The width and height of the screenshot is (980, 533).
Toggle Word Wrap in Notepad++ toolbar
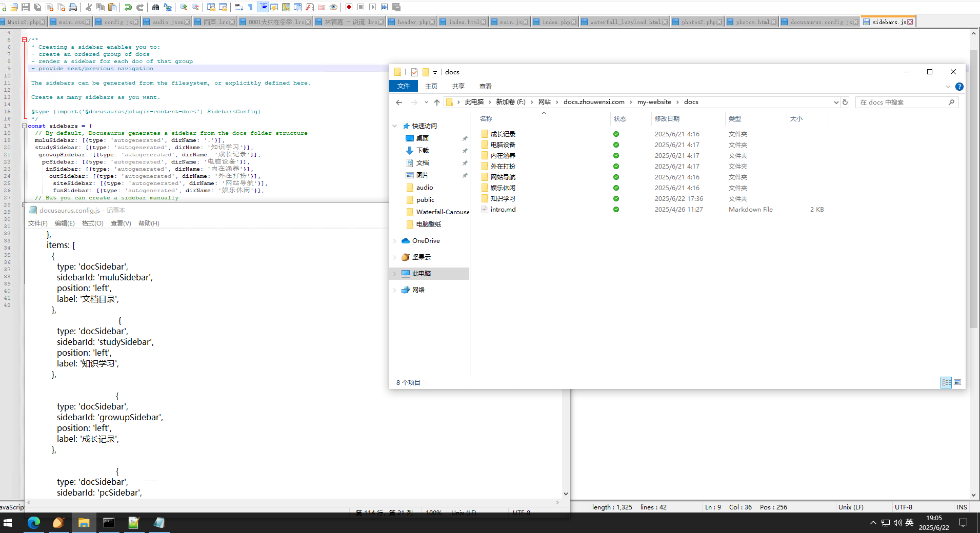(x=238, y=7)
